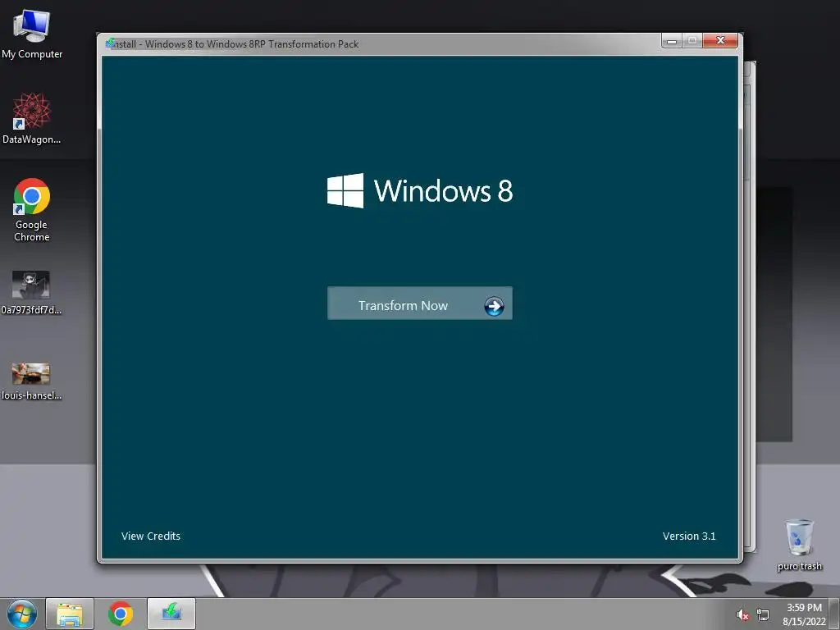Select the puro trash recycle bin

pyautogui.click(x=799, y=545)
